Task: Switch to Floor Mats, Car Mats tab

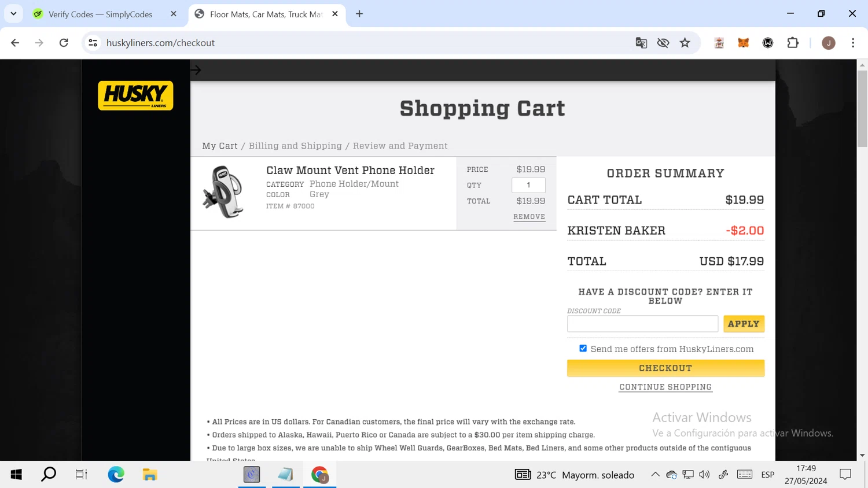Action: coord(266,14)
